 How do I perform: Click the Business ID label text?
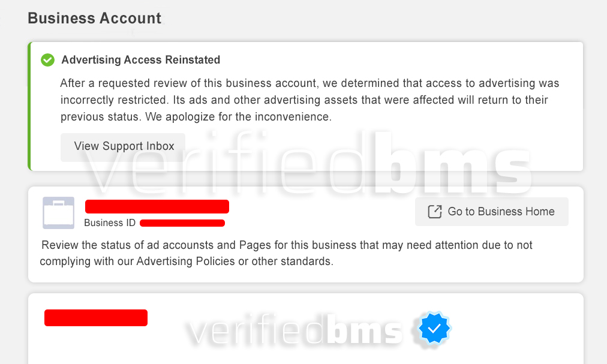coord(110,223)
